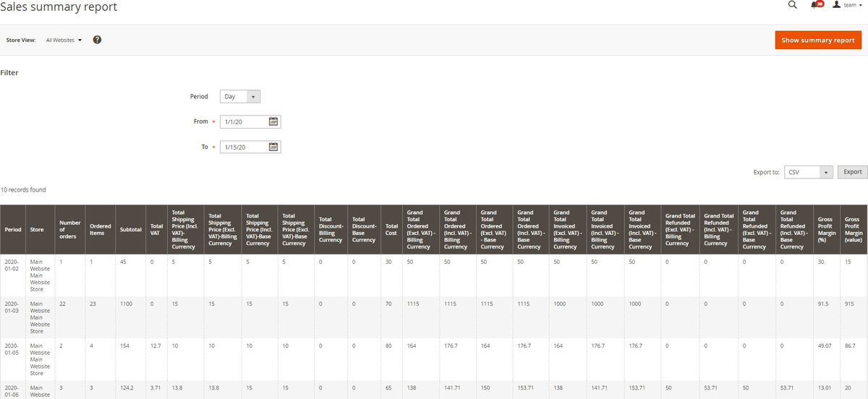Click the help question mark icon
The height and width of the screenshot is (399, 868).
pos(97,40)
